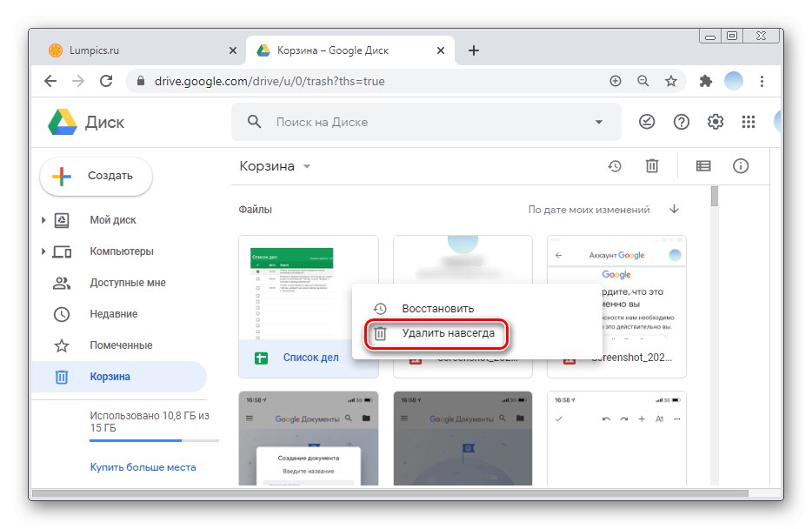812x529 pixels.
Task: Select the Корзина – Google Диск tab
Action: pyautogui.click(x=349, y=50)
